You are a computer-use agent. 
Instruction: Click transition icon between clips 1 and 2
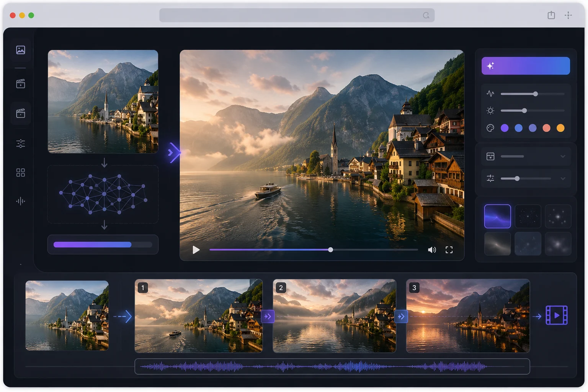click(x=268, y=316)
